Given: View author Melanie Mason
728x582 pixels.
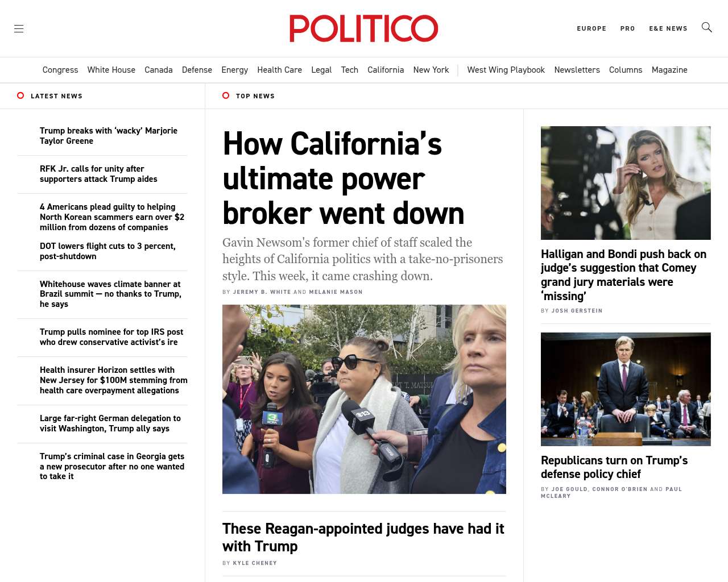Looking at the screenshot, I should pos(336,292).
